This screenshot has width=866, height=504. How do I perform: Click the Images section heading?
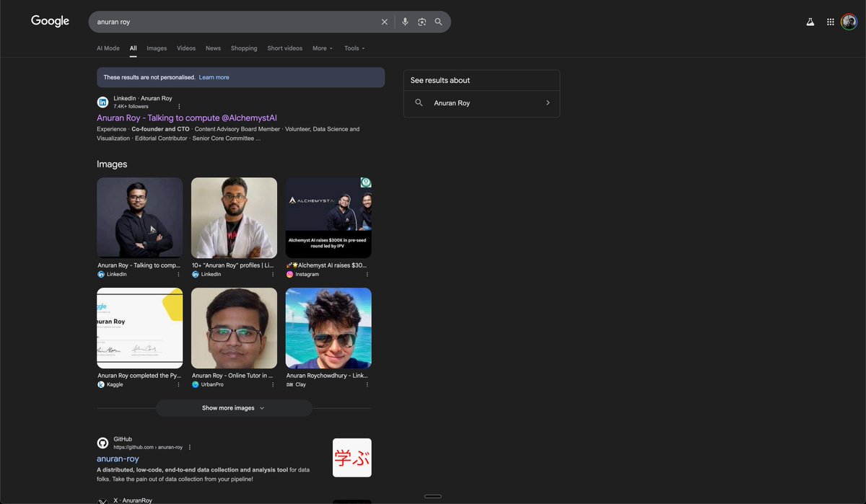pos(112,164)
